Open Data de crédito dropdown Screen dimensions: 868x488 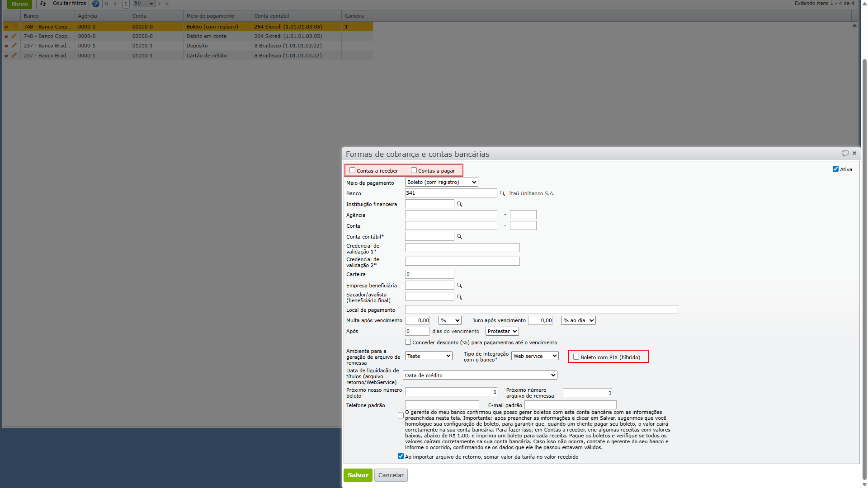(480, 375)
